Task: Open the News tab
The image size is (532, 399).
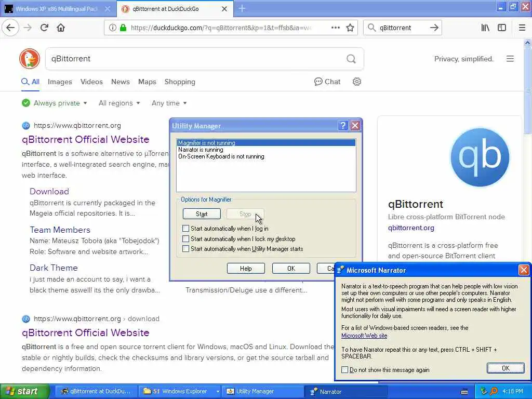Action: (x=121, y=82)
